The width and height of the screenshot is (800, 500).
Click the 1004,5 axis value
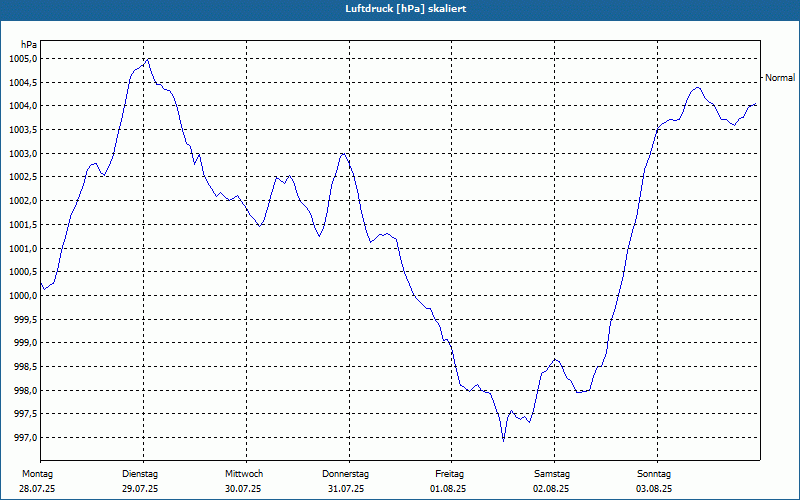pyautogui.click(x=23, y=82)
